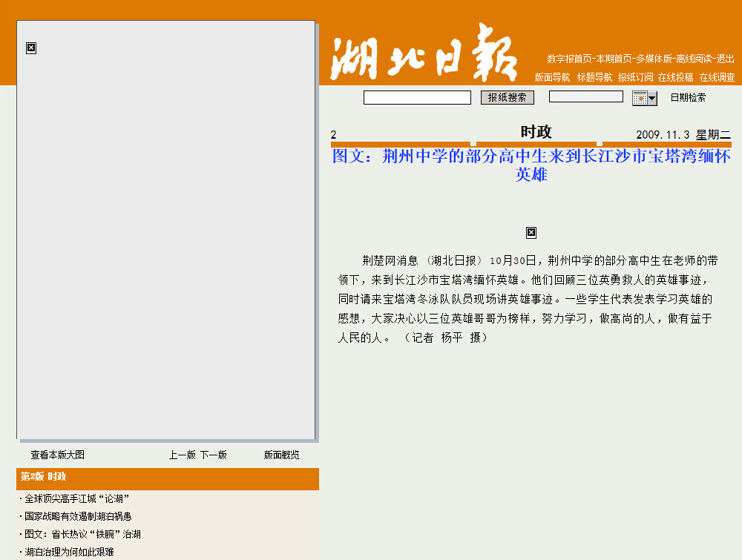Screen dimensions: 742x560
Task: Open the 多媒体版 multimedia edition link
Action: coord(654,59)
